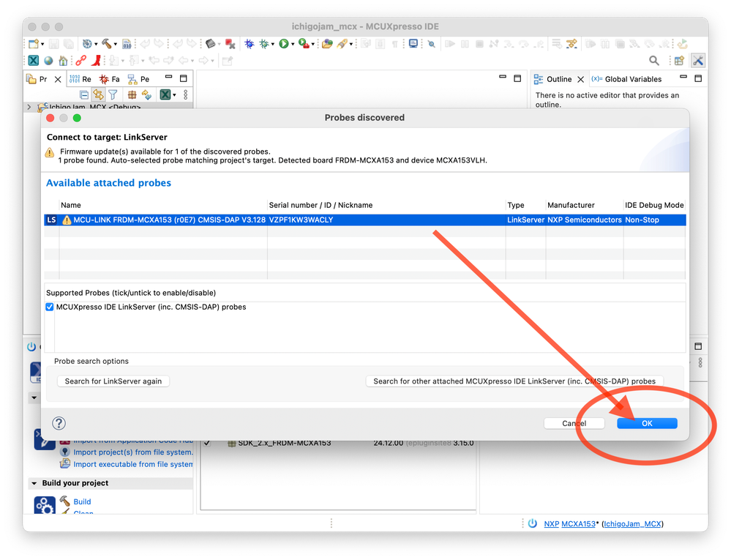Open the green bug Debug dropdown arrow
The image size is (731, 560).
273,45
